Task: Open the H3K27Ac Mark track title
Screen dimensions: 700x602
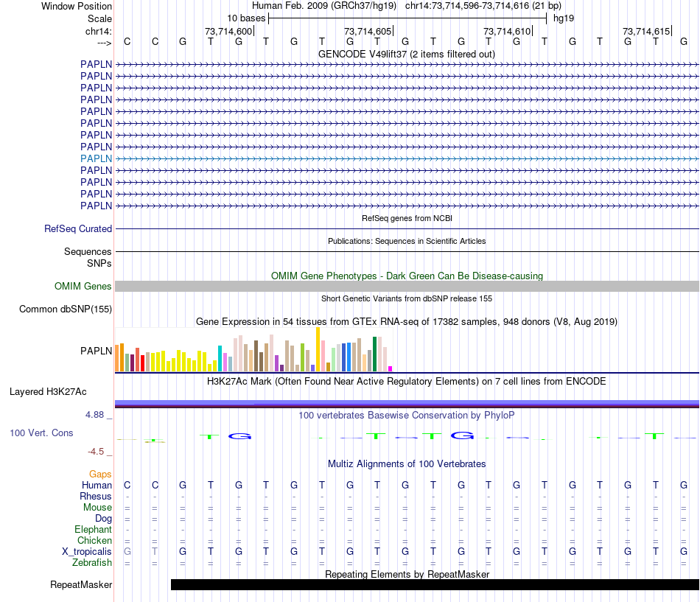Action: (x=407, y=382)
